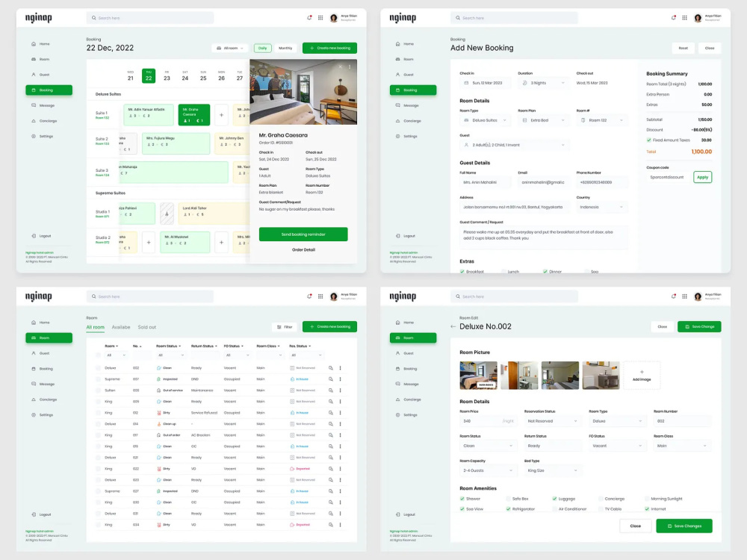This screenshot has width=747, height=560.
Task: Open Settings in the booking calendar panel sidebar
Action: pyautogui.click(x=42, y=136)
